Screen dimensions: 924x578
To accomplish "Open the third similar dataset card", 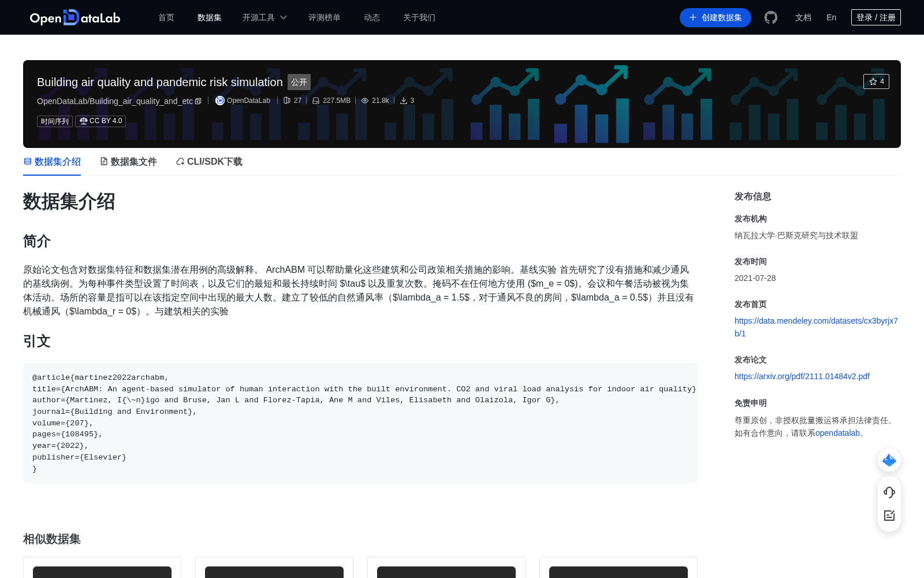I will click(446, 568).
